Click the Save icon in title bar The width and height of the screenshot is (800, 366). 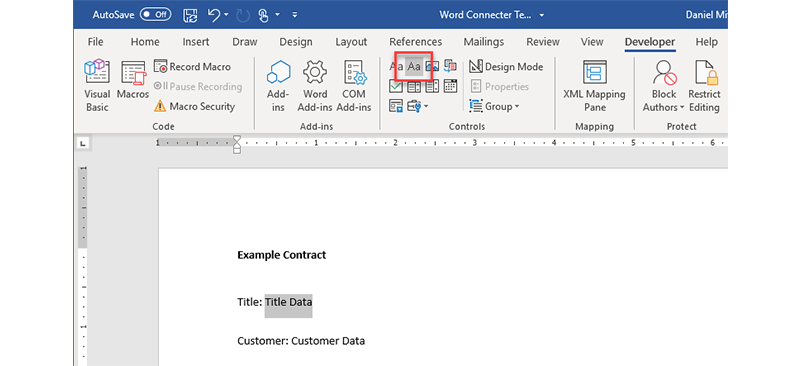tap(190, 15)
